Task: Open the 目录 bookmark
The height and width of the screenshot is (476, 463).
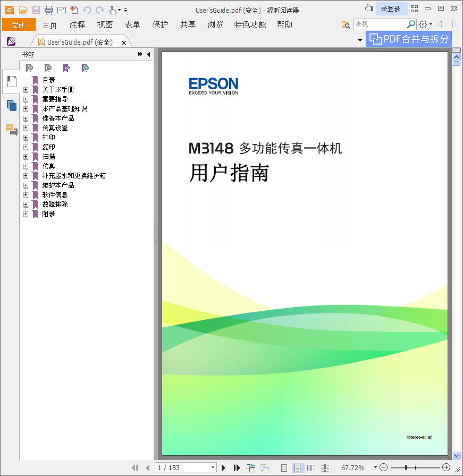Action: coord(48,80)
